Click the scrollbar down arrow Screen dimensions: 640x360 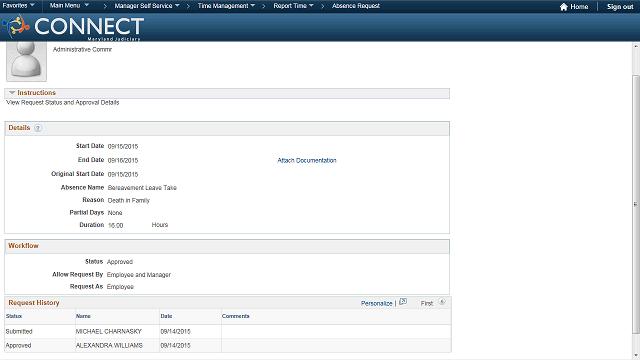tap(636, 356)
